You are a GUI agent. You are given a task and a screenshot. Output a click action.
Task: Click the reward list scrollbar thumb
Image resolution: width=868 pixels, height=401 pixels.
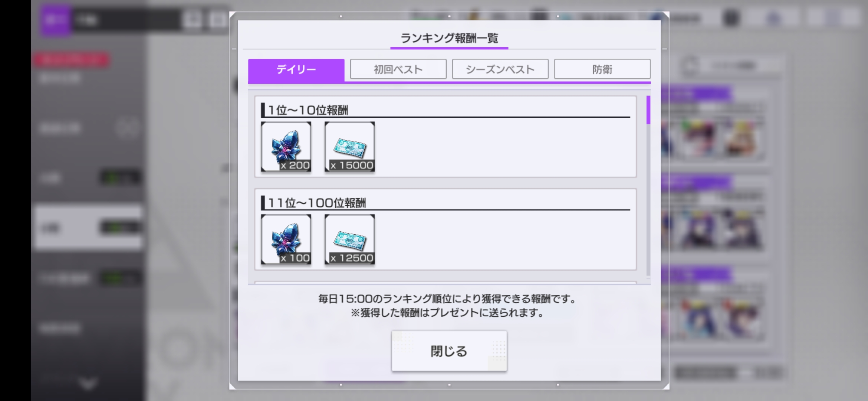648,110
